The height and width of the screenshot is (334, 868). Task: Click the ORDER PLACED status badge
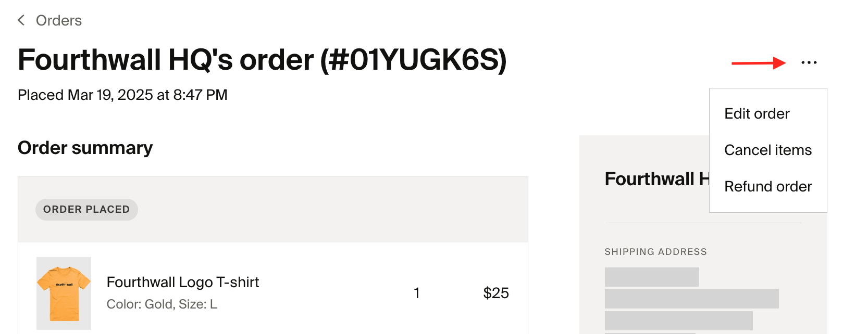[x=86, y=209]
